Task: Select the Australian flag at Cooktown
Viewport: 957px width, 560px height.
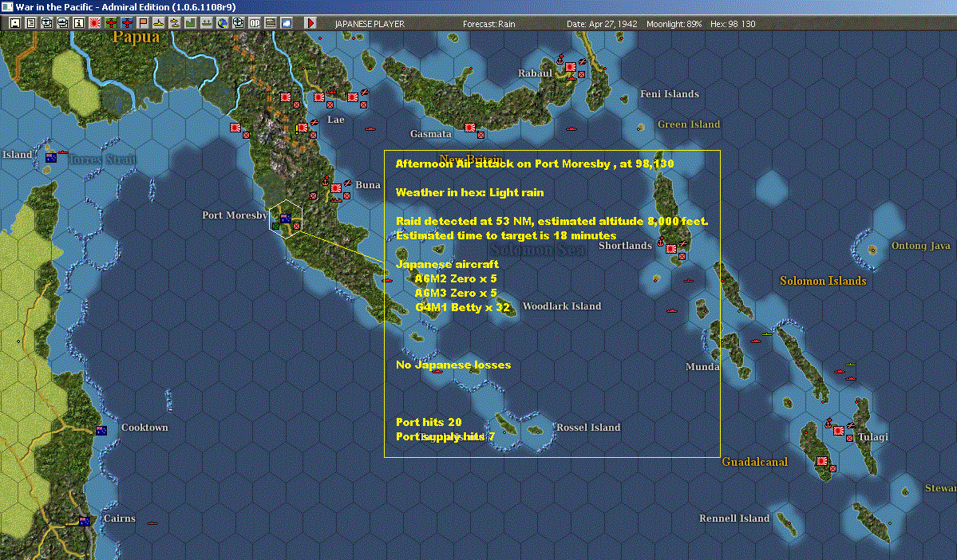Action: 101,431
